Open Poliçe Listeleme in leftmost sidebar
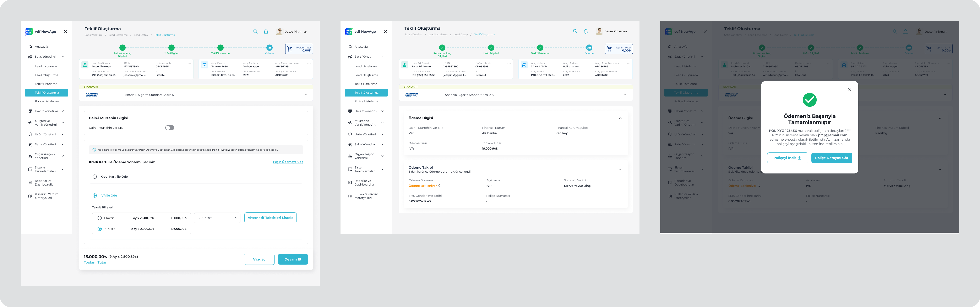The image size is (980, 307). [x=47, y=101]
